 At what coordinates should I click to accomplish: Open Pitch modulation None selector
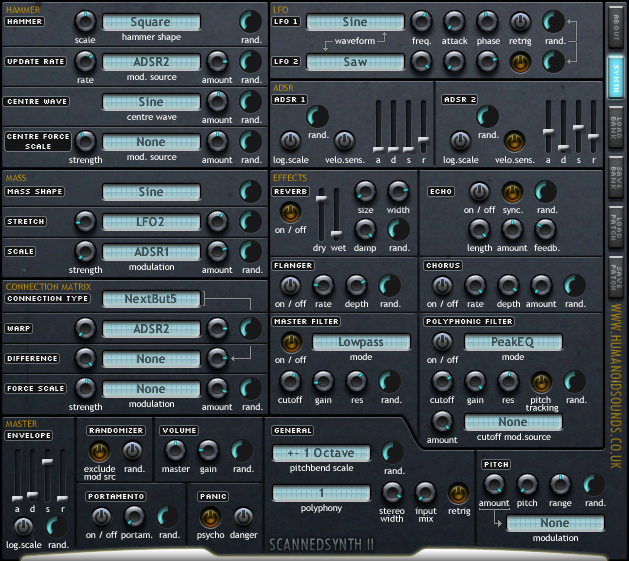tap(555, 523)
